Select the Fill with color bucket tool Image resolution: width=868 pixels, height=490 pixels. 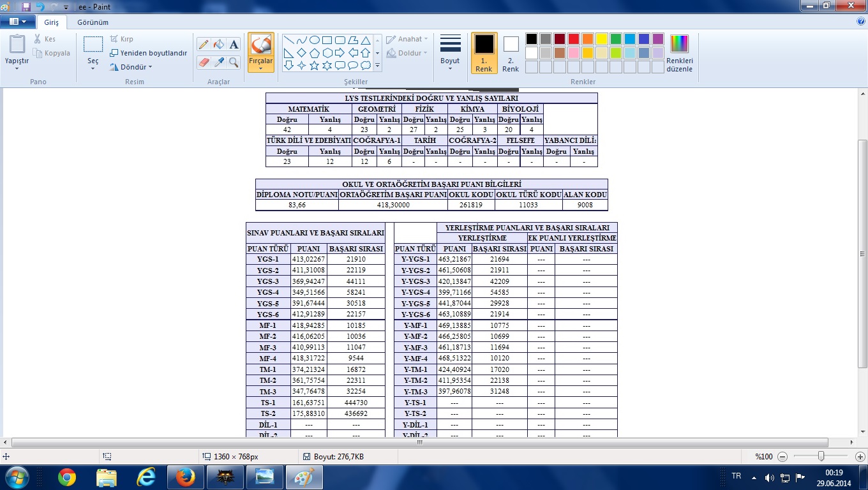click(x=219, y=45)
